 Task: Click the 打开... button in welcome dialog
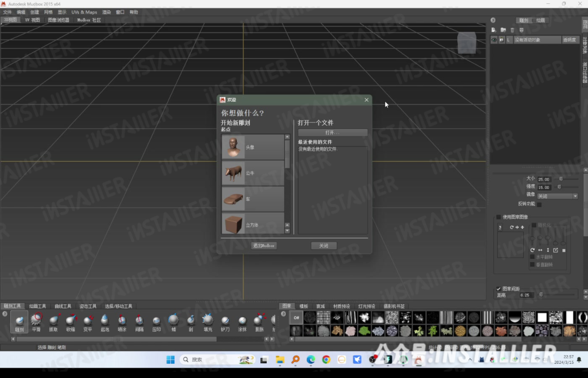pos(333,133)
